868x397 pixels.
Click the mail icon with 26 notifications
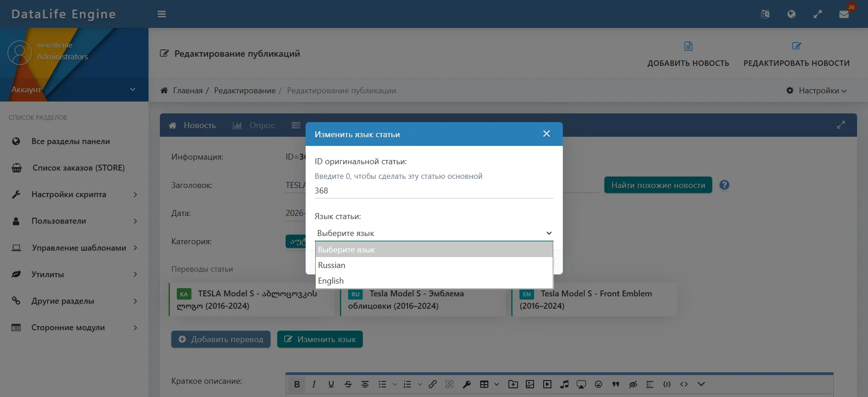coord(844,14)
